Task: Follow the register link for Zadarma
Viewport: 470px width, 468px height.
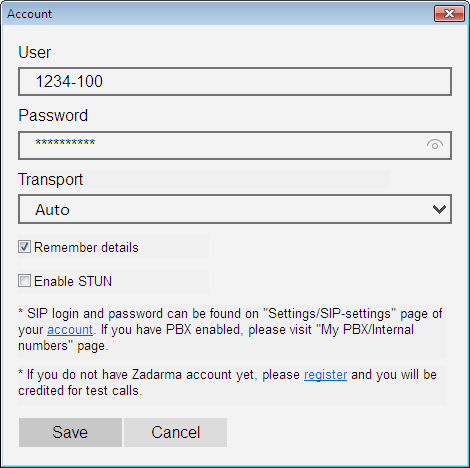Action: (x=325, y=375)
